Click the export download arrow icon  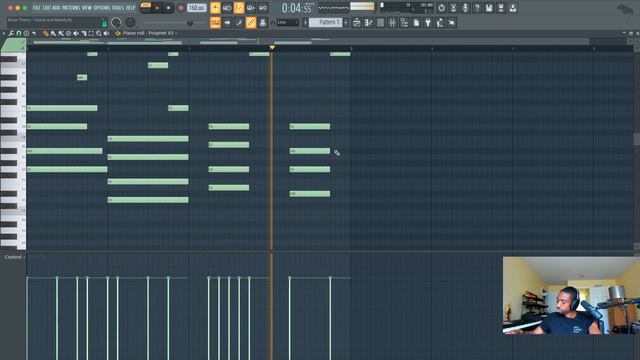[x=513, y=8]
